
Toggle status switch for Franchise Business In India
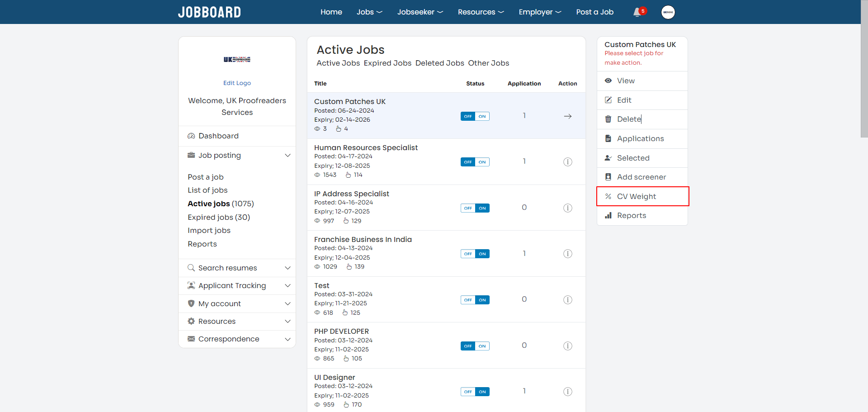[475, 254]
